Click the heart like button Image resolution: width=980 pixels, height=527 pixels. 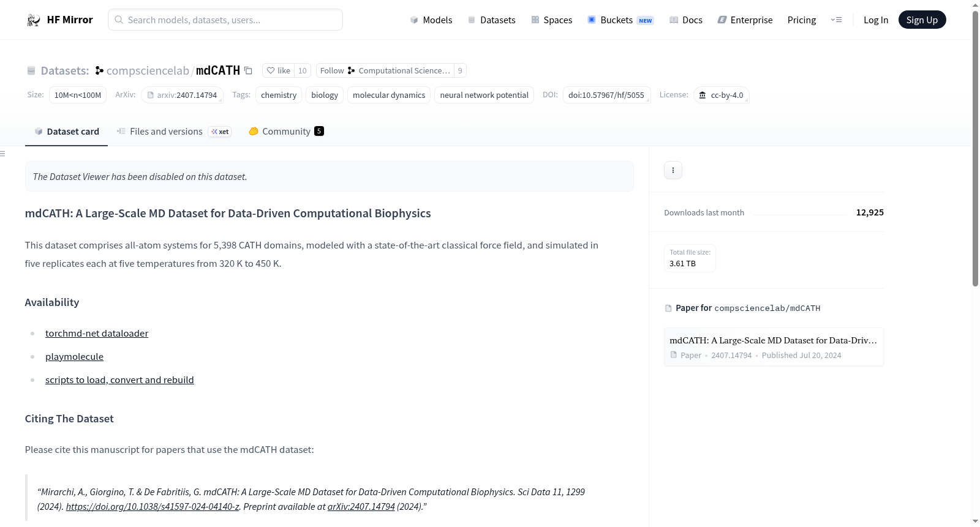click(279, 70)
